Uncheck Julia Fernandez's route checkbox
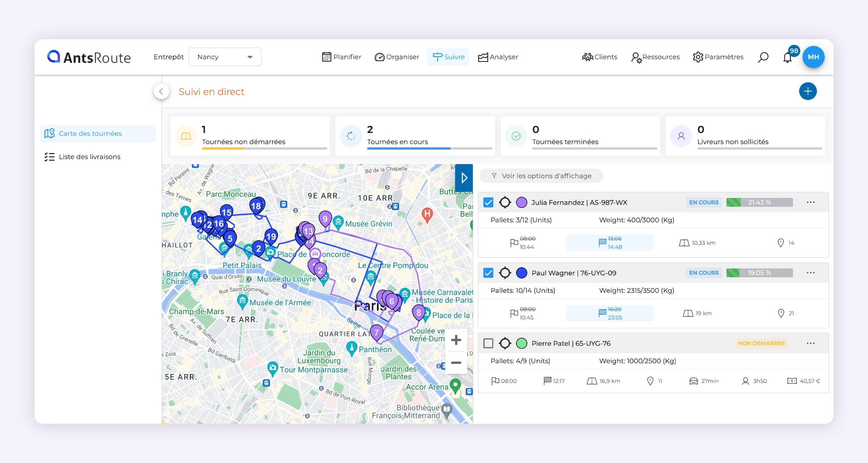This screenshot has height=463, width=868. click(x=489, y=202)
